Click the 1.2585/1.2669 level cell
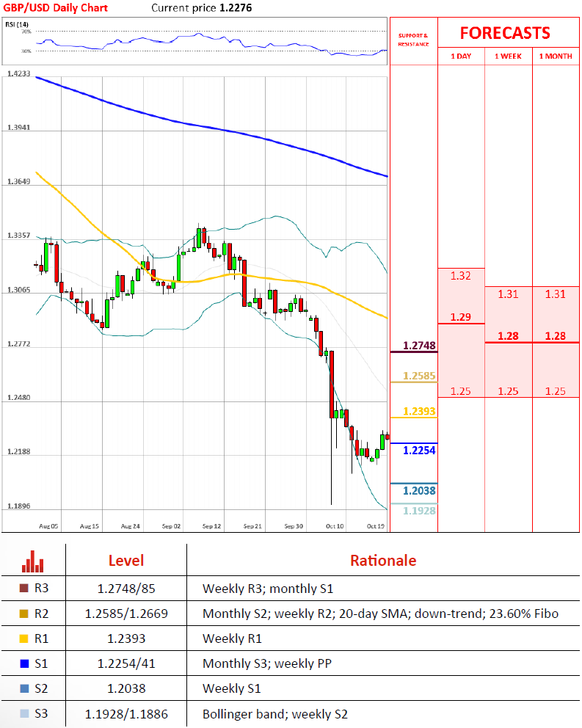582x728 pixels. coord(126,614)
